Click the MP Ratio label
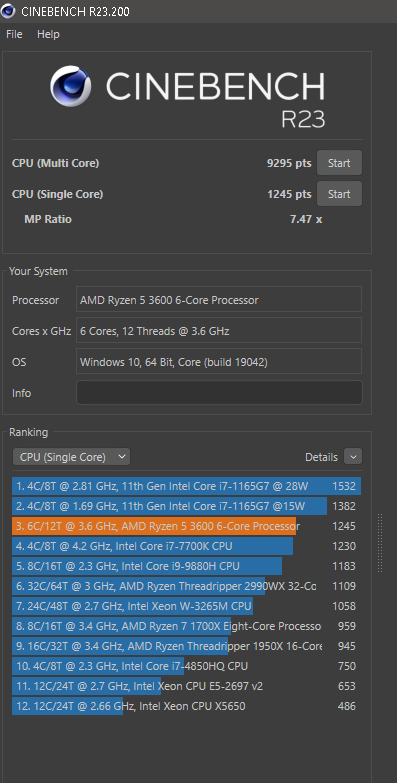The image size is (397, 783). pos(48,219)
